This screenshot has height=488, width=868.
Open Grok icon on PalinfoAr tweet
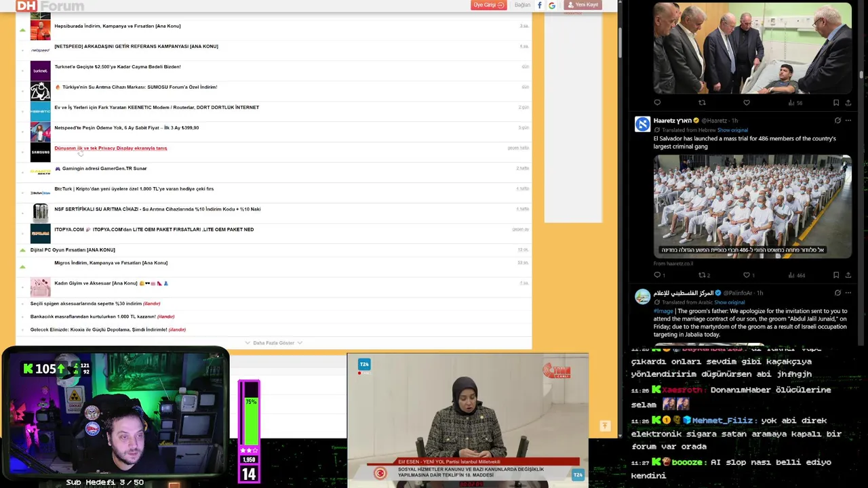point(837,293)
